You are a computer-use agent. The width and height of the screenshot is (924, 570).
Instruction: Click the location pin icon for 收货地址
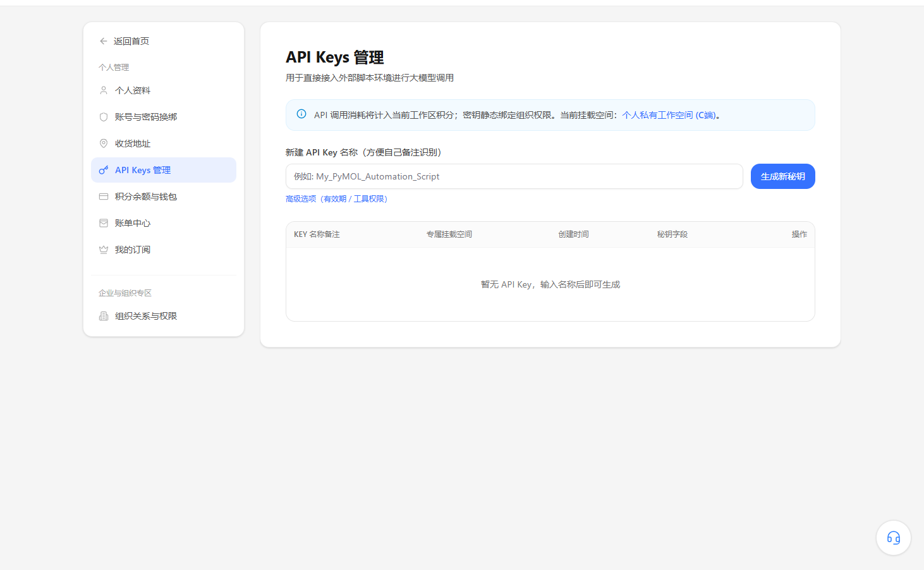coord(104,143)
